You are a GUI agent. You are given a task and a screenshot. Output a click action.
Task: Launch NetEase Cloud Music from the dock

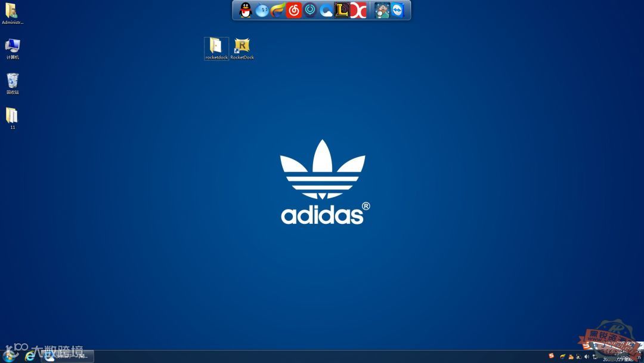tap(293, 10)
